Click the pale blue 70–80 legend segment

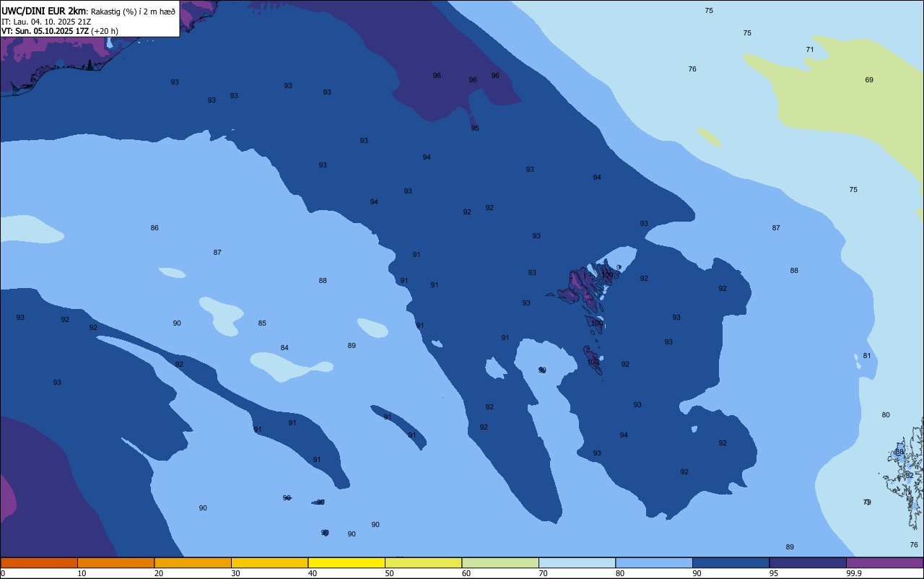coord(577,562)
